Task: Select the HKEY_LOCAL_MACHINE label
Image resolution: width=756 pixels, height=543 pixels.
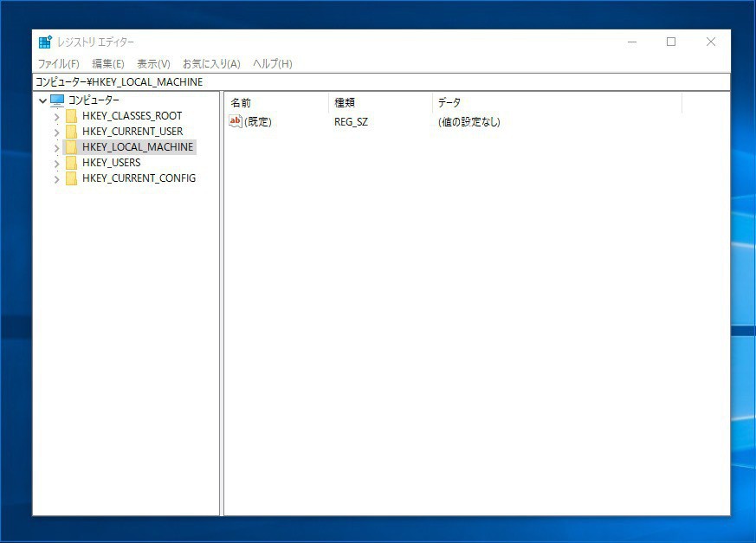Action: [x=138, y=147]
